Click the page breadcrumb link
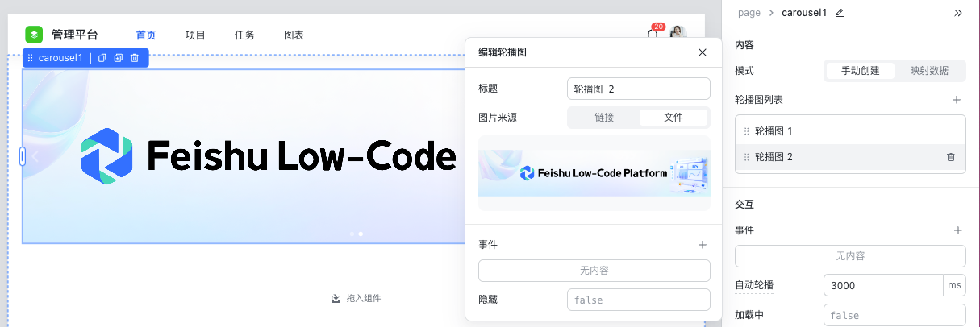The width and height of the screenshot is (980, 327). tap(749, 13)
